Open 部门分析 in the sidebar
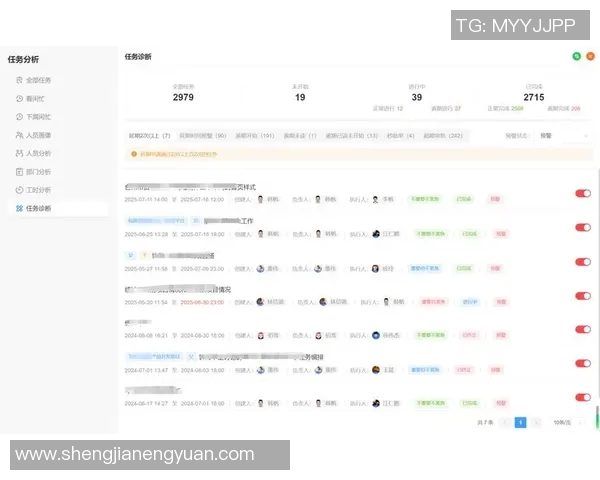Image resolution: width=600 pixels, height=480 pixels. point(38,171)
